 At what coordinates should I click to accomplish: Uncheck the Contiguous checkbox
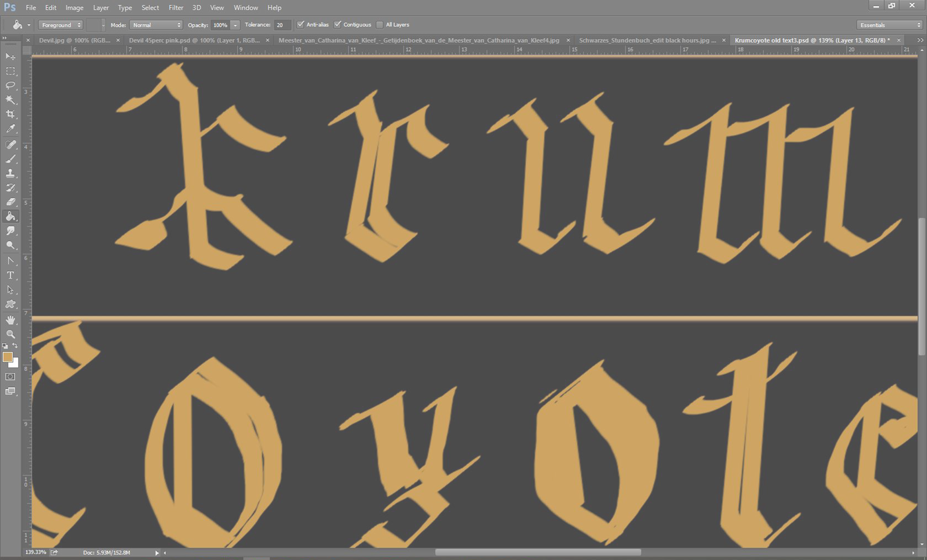(x=337, y=25)
